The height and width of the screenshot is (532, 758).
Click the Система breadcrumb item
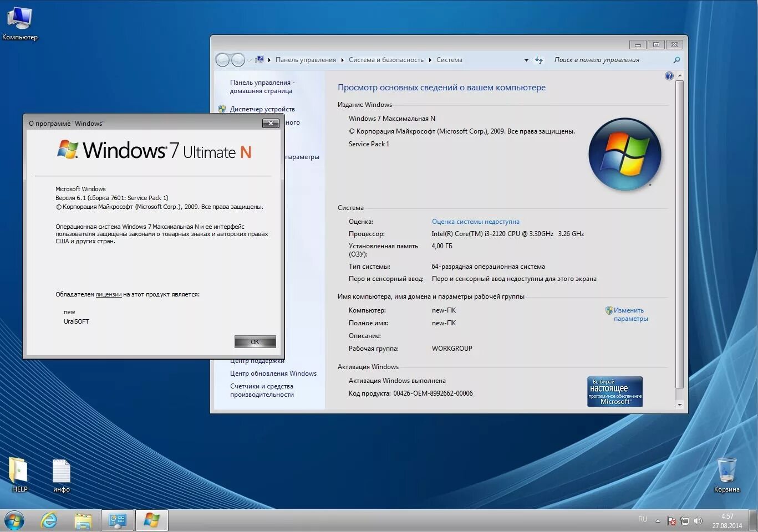(x=449, y=60)
